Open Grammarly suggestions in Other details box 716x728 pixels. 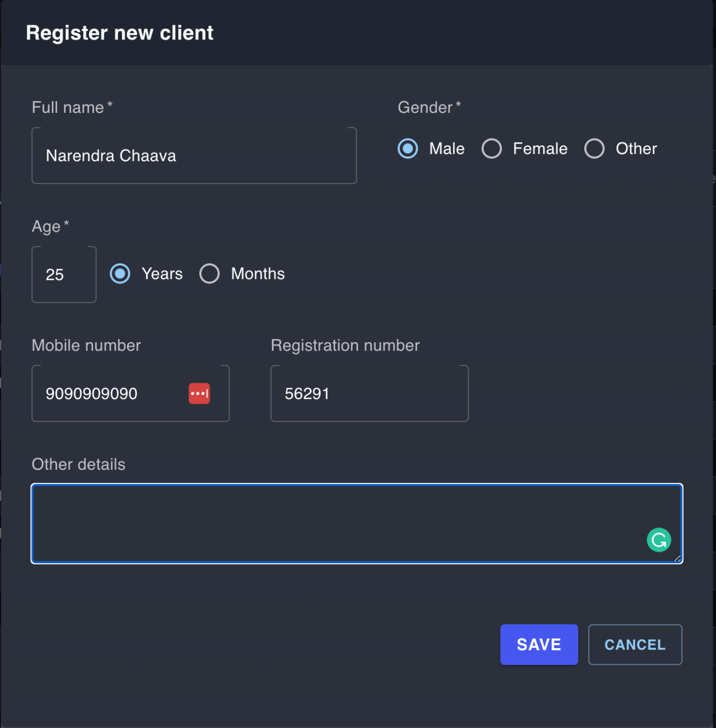click(659, 539)
